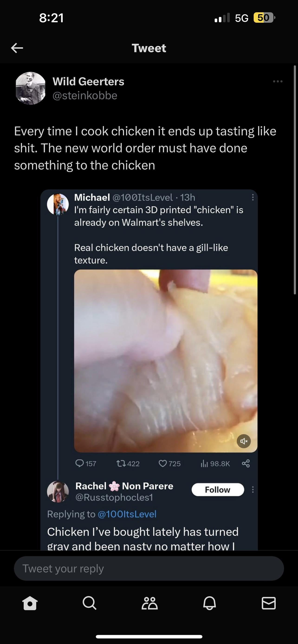The image size is (298, 644).
Task: Open the Notifications bell tab
Action: pos(209,603)
